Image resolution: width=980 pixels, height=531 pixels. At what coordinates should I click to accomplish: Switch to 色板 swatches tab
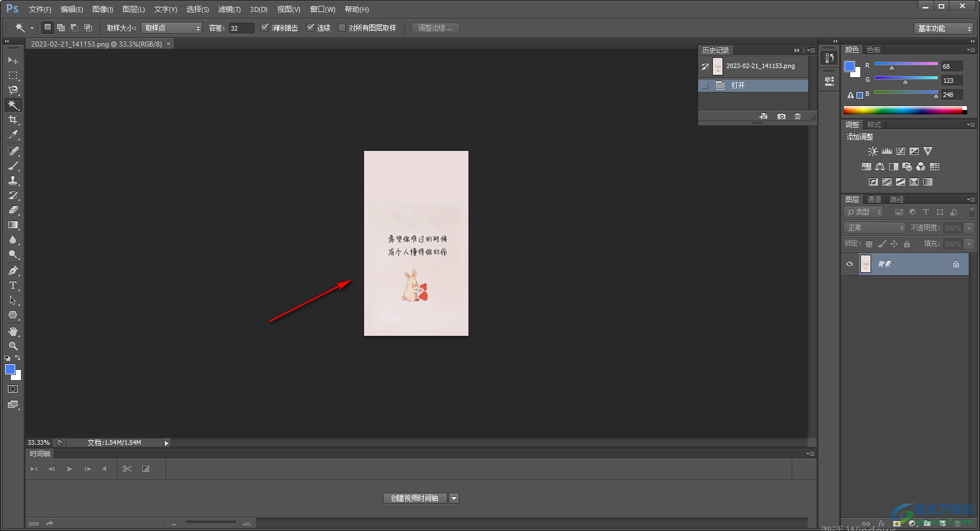873,50
